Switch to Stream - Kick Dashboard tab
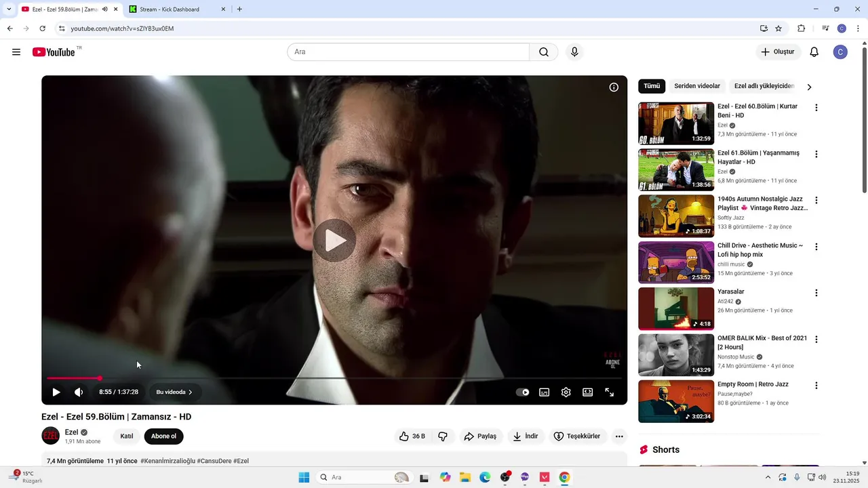The width and height of the screenshot is (868, 488). (176, 9)
